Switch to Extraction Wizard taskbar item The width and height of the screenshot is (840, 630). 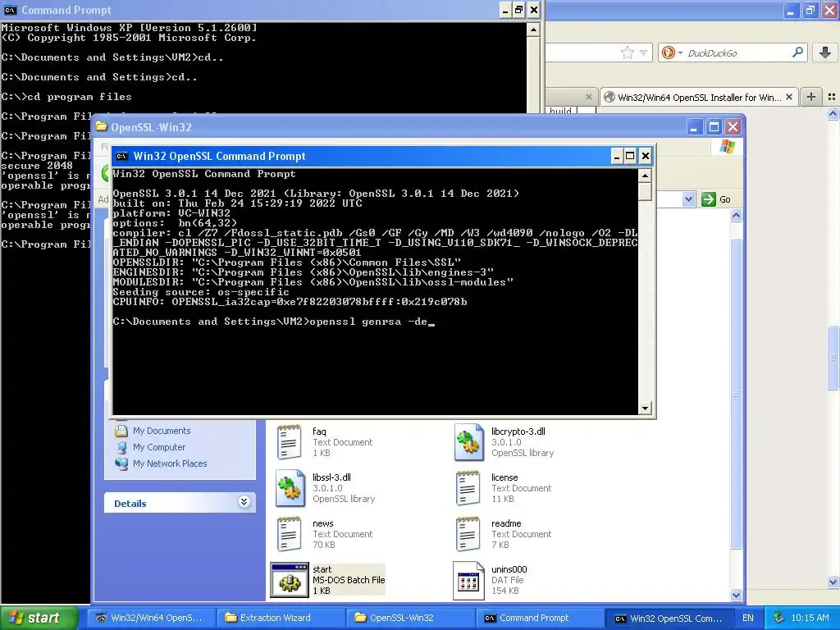coord(281,618)
